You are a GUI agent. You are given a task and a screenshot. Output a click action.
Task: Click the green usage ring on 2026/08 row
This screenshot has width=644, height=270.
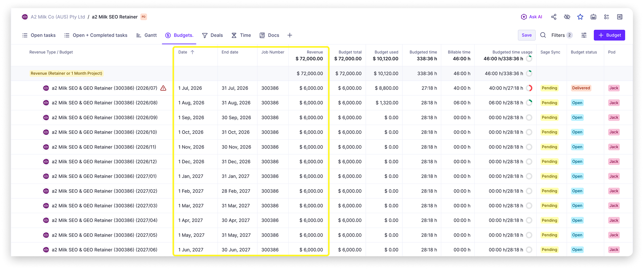(x=529, y=103)
